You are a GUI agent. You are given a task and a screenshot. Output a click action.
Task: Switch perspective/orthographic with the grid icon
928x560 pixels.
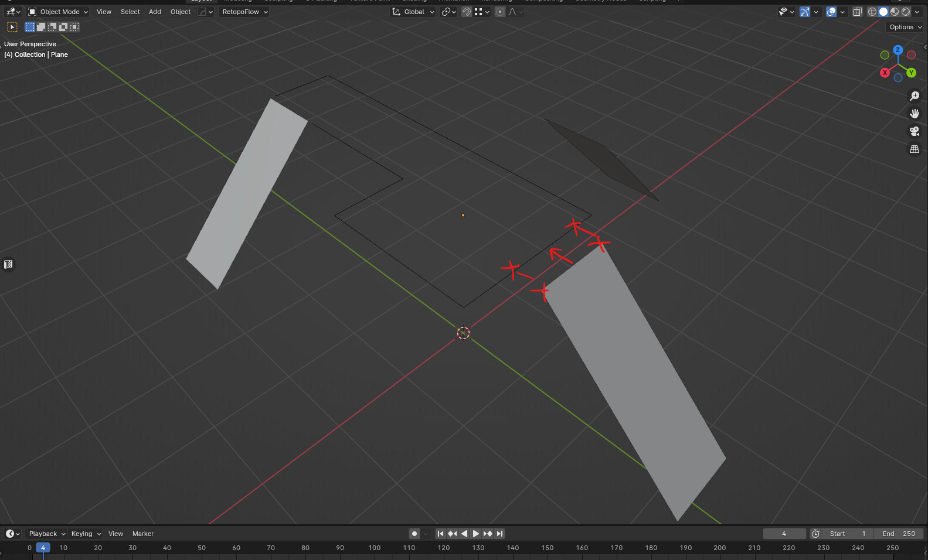point(915,149)
